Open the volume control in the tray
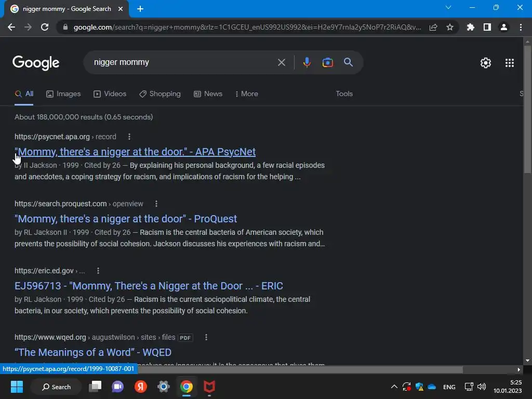Viewport: 532px width, 399px height. tap(482, 387)
